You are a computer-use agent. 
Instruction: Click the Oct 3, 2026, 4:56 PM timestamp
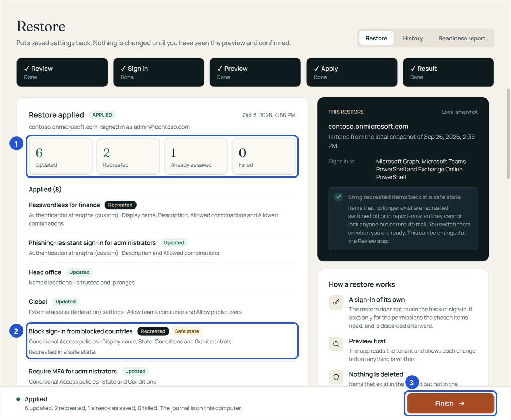(269, 115)
